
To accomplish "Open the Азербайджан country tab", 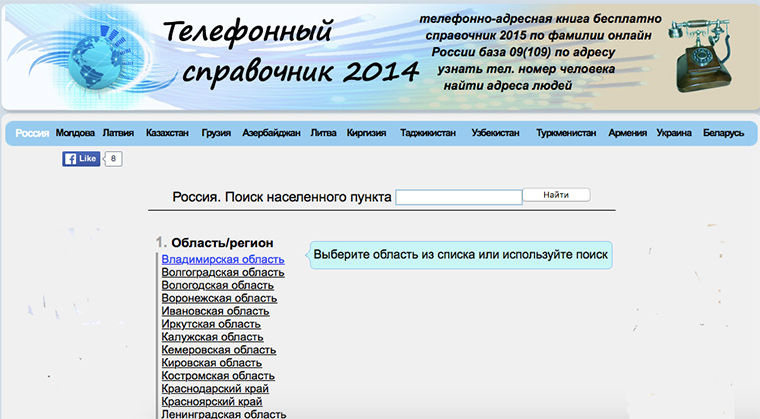I will point(271,133).
